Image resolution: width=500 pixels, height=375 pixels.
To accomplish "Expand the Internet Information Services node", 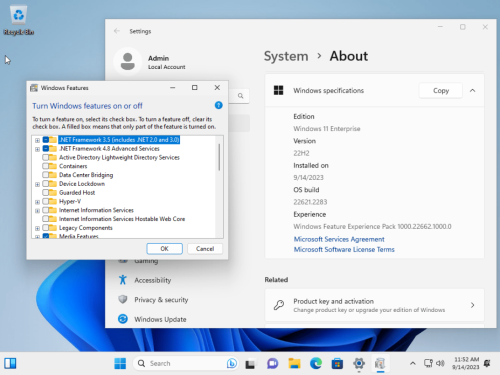I will [37, 210].
